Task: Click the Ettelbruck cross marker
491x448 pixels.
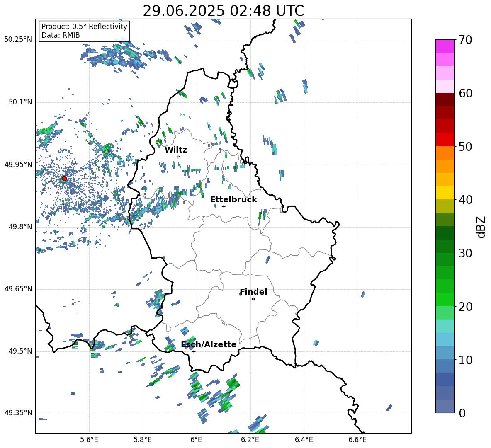Action: 224,206
